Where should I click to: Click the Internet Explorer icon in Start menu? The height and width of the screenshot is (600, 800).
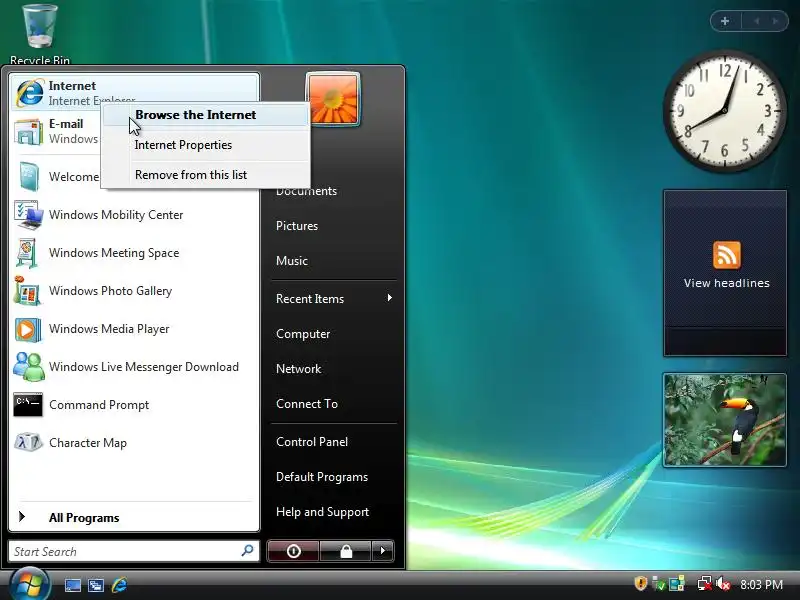tap(30, 93)
